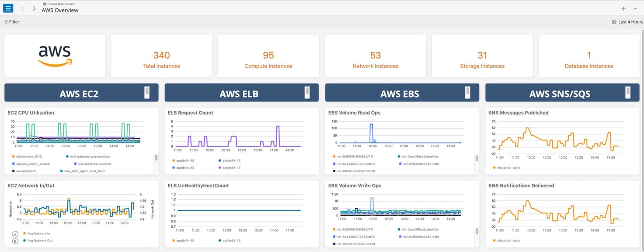Click the circled B query marker
Image resolution: width=644 pixels, height=252 pixels.
point(15,241)
